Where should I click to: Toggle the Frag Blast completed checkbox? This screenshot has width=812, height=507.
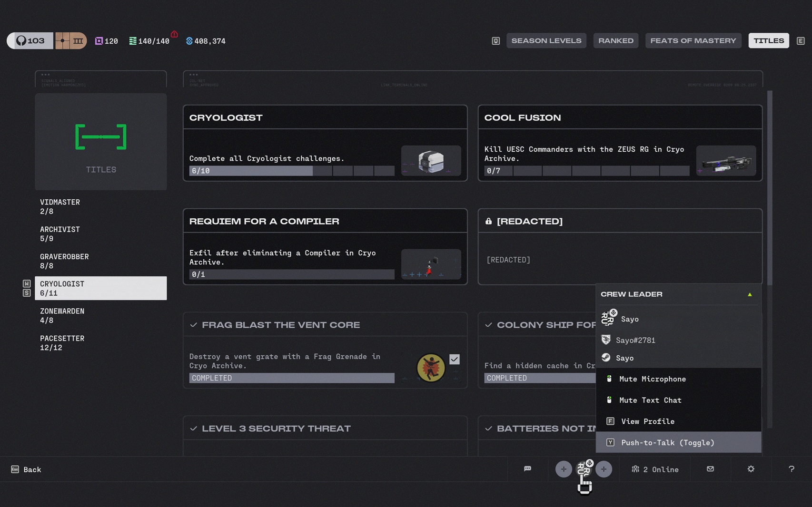click(455, 359)
